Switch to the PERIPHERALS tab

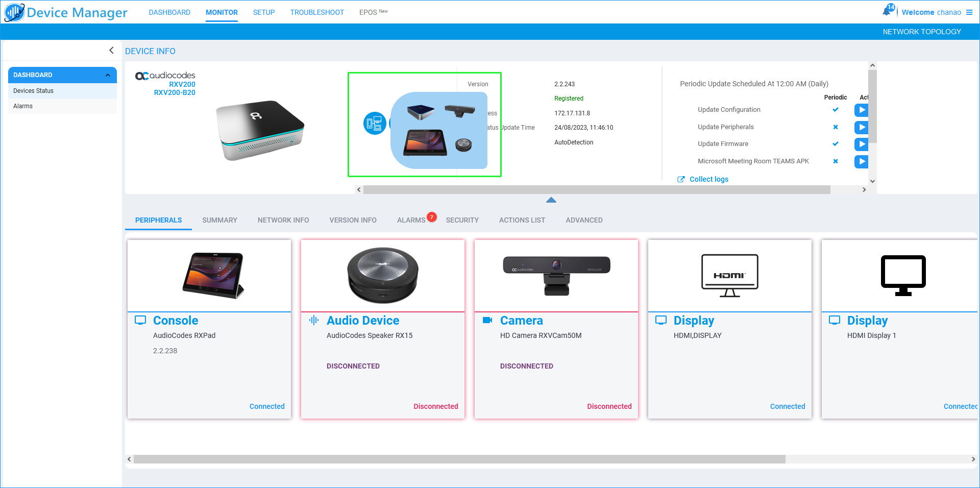[158, 220]
